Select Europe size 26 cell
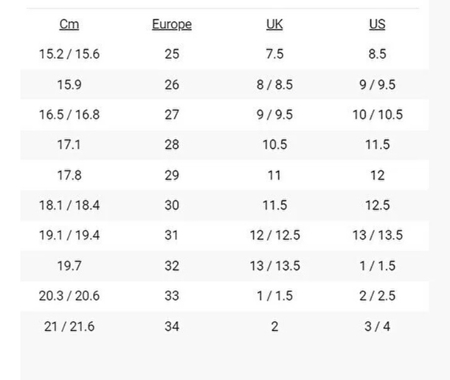450x380 pixels. point(172,85)
